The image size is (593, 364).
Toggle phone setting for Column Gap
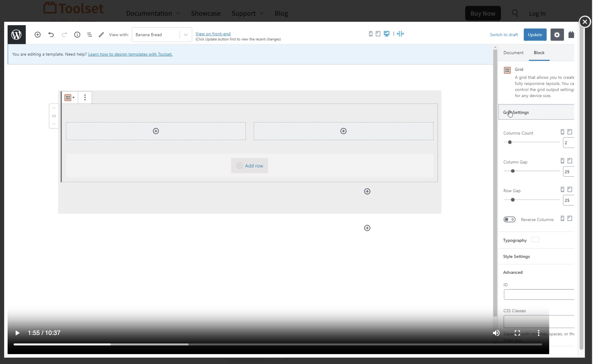[562, 161]
